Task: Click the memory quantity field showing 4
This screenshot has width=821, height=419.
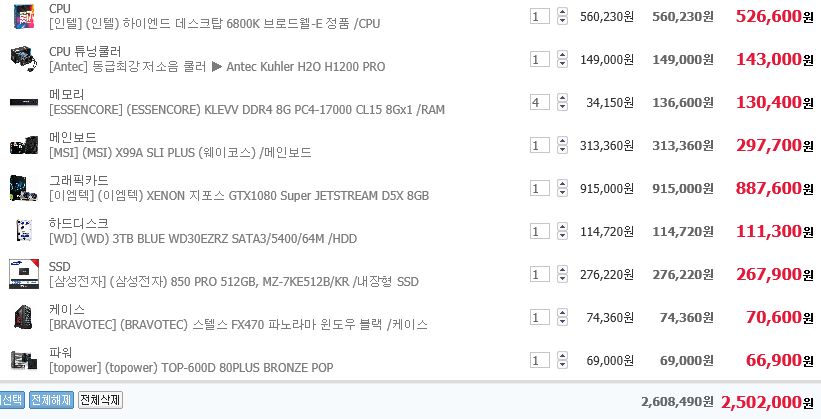Action: tap(539, 102)
